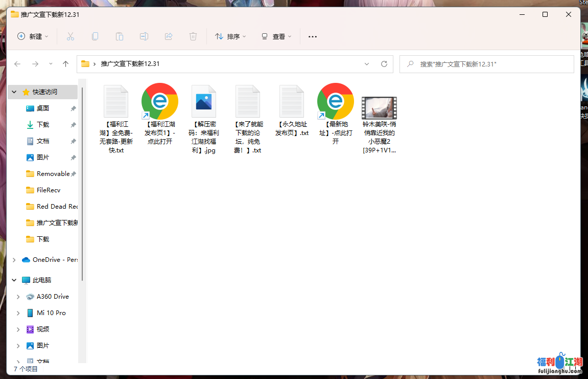Select 桌面 in Quick Access
Viewport: 588px width, 379px height.
43,108
